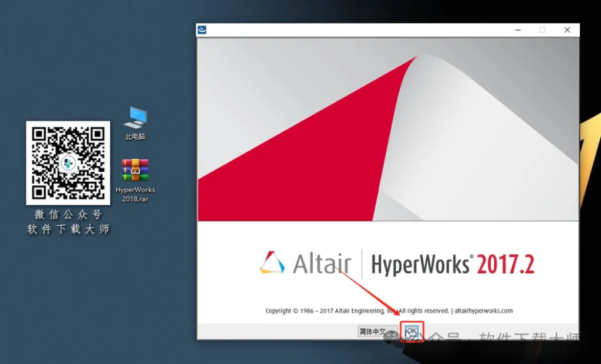Expand the language selector arrow
Viewport: 601px width, 364px height.
tap(392, 332)
